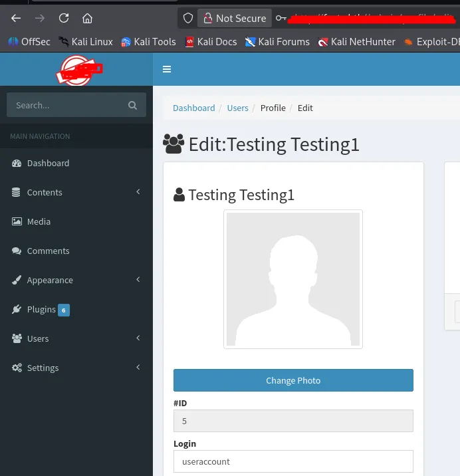
Task: Open the Kali Linux bookmark
Action: point(85,42)
